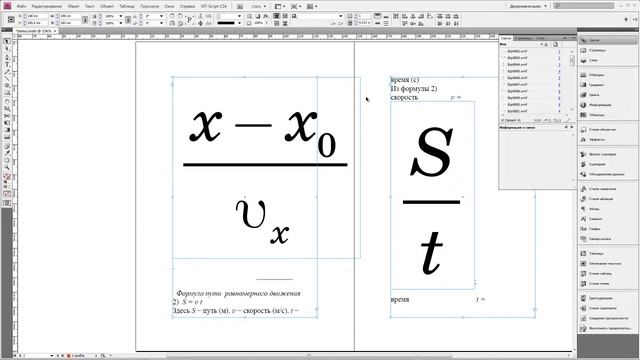
Task: Toggle constrain proportions for width and height
Action: pos(85,20)
